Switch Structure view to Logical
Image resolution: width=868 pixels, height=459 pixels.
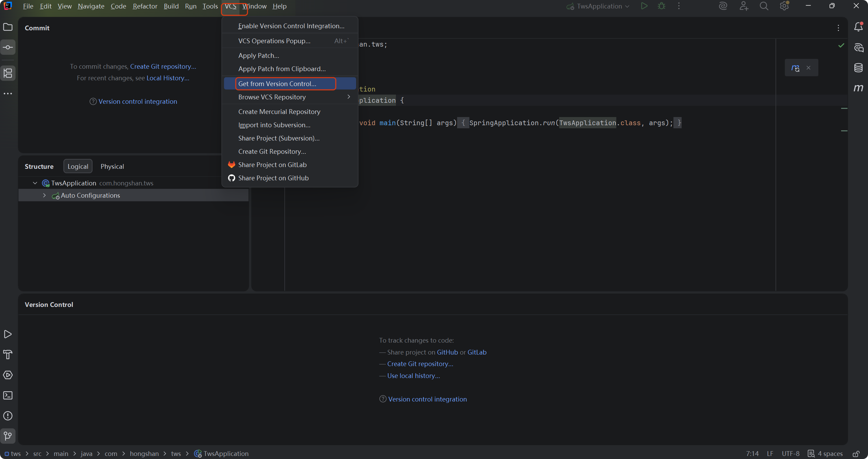click(x=78, y=166)
